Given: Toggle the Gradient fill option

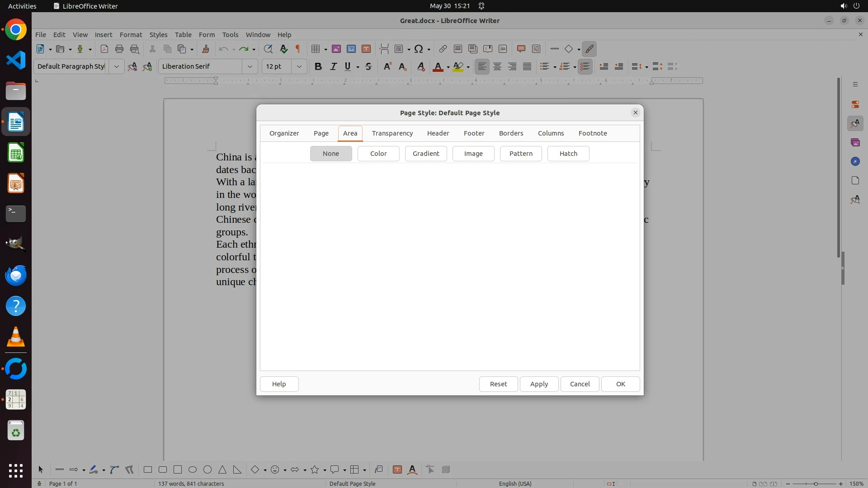Looking at the screenshot, I should pos(425,154).
